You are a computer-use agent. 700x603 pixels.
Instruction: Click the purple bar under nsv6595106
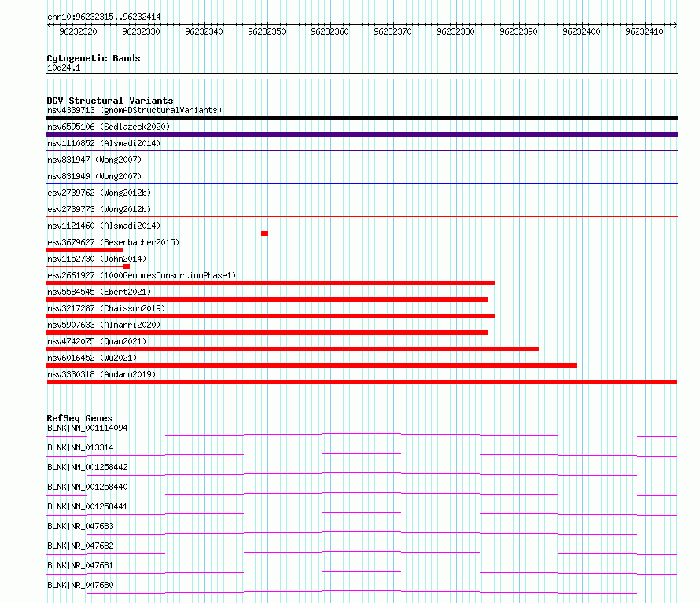(362, 134)
